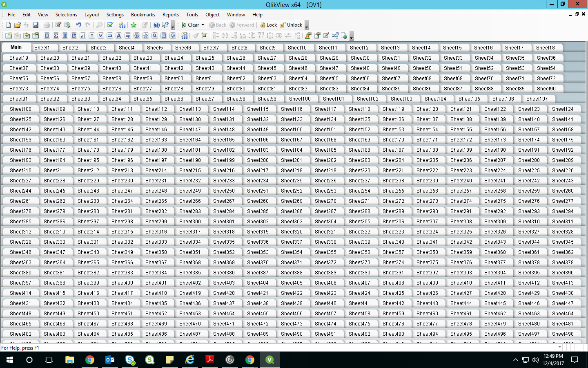Open the Table Viewer icon
This screenshot has height=368, width=588.
pyautogui.click(x=335, y=36)
